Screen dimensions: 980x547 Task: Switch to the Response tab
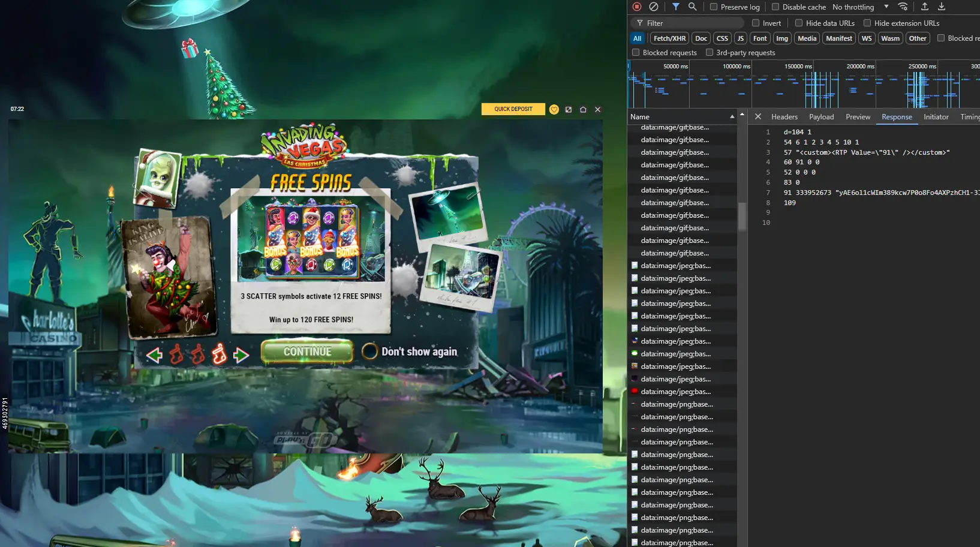coord(897,117)
